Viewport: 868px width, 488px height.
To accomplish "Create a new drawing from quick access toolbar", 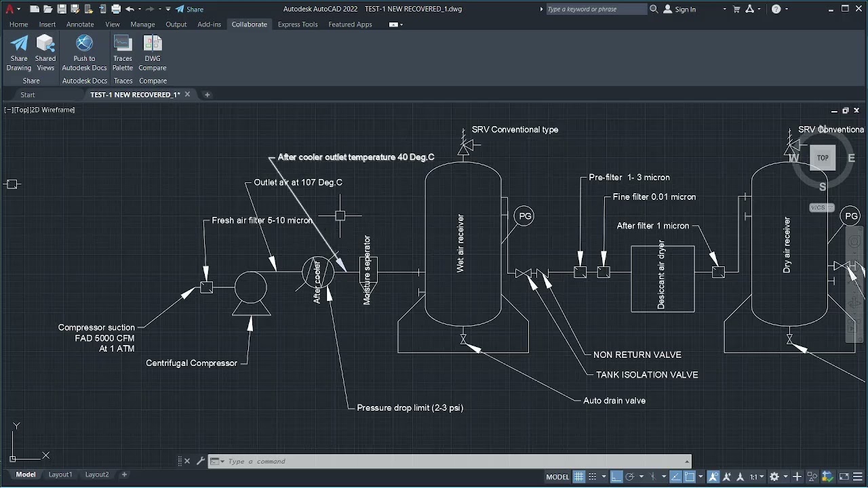I will [x=35, y=9].
